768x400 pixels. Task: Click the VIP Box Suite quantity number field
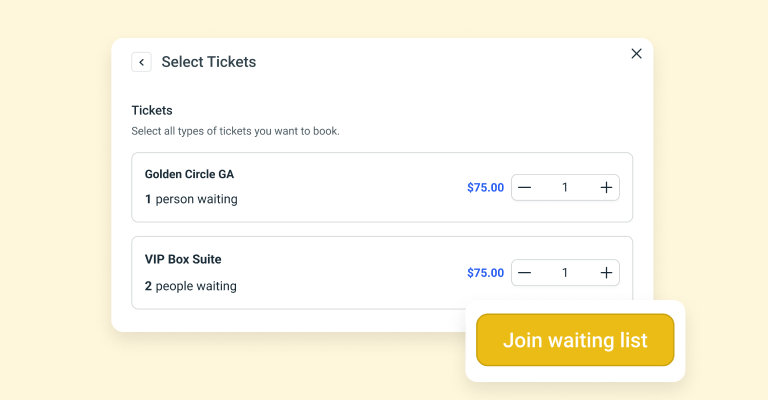pyautogui.click(x=565, y=273)
